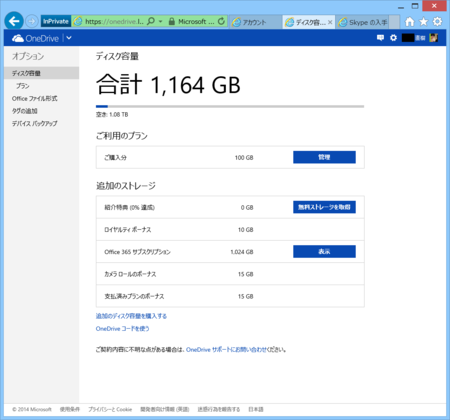Viewport: 450px width, 420px height.
Task: Click 迷惑行為を報告する footer link
Action: click(x=219, y=409)
